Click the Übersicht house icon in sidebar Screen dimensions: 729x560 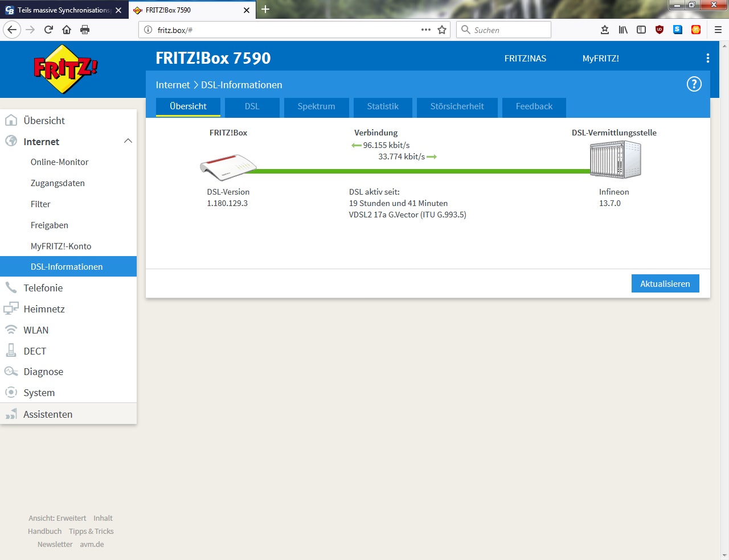point(11,120)
